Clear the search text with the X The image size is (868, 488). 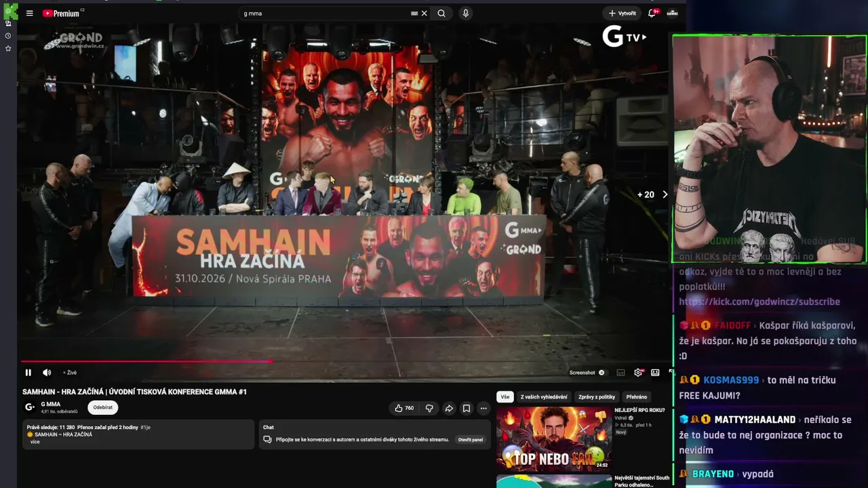coord(425,14)
